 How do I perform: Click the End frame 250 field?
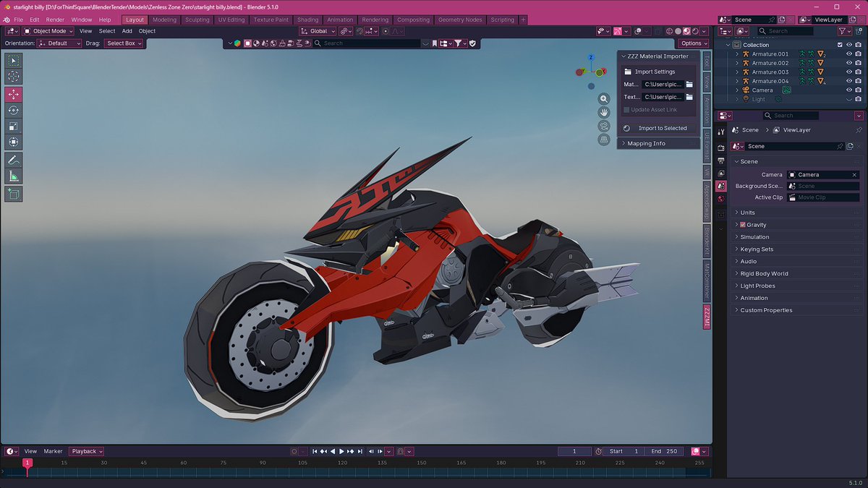[x=664, y=451]
